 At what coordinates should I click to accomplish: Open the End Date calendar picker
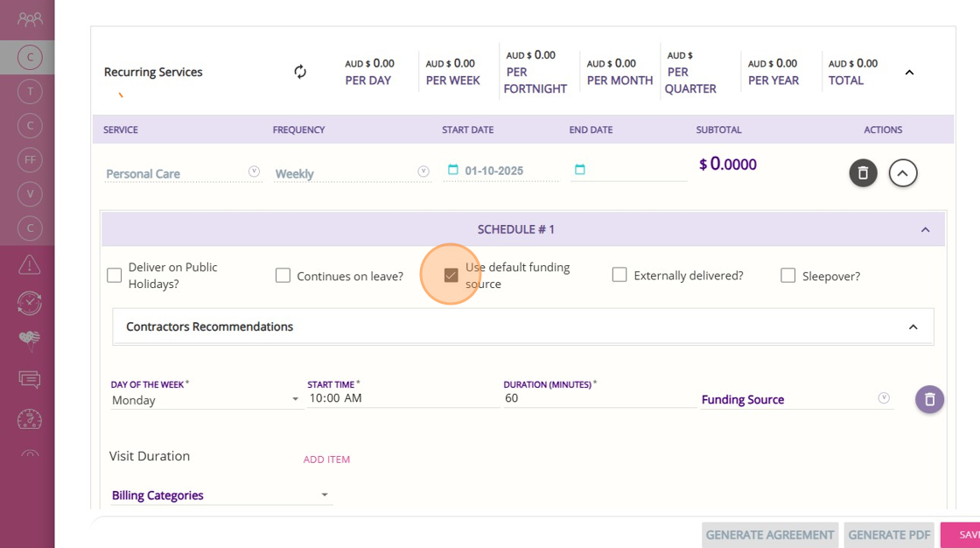579,170
